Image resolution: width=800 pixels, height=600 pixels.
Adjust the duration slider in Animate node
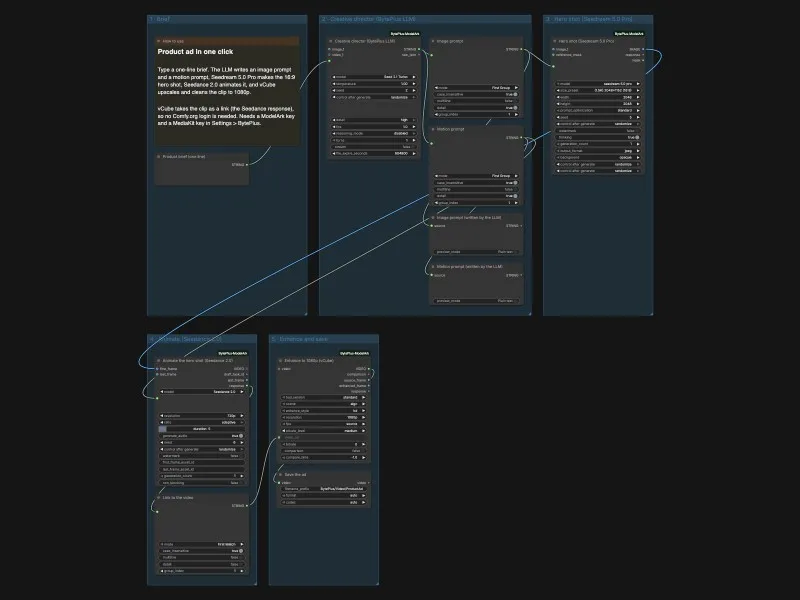click(x=202, y=429)
